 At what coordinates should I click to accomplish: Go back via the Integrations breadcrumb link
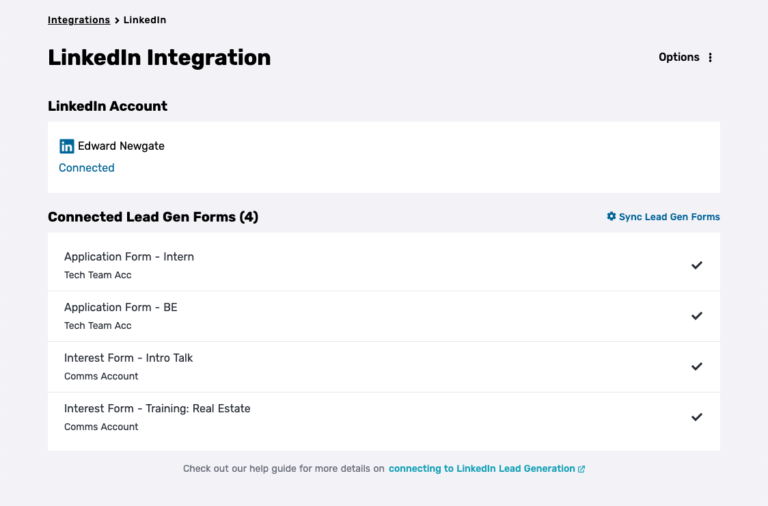78,20
